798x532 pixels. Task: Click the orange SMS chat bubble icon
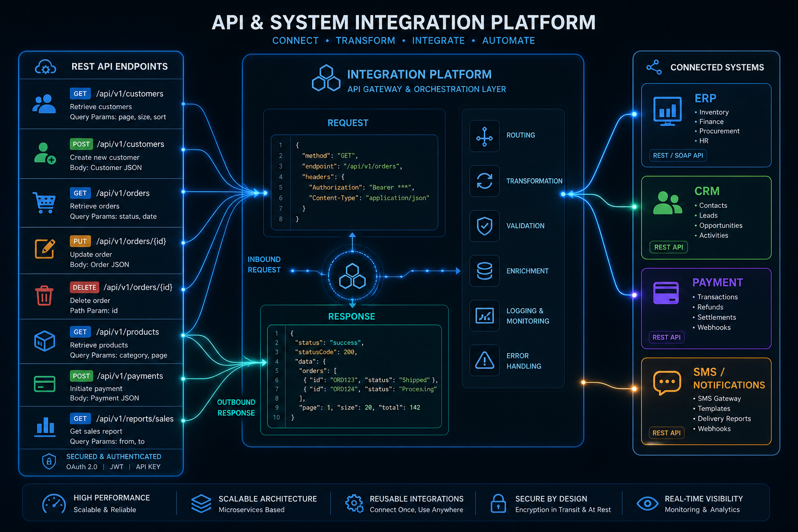click(667, 383)
